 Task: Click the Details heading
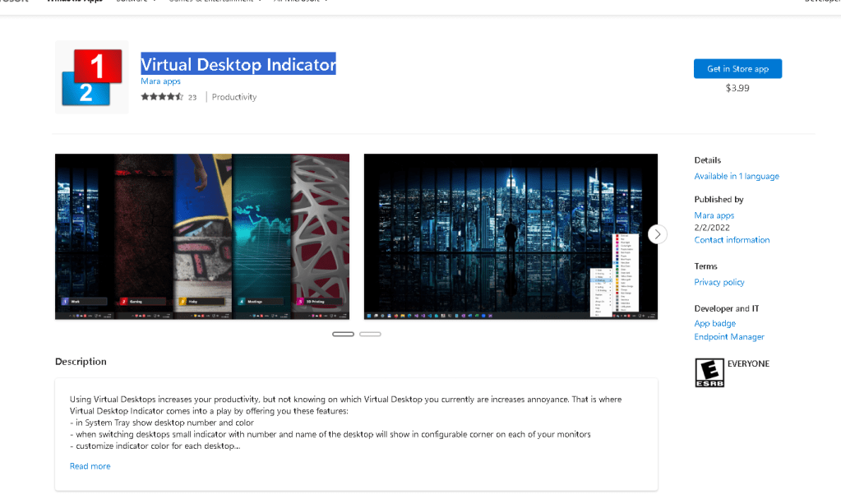coord(708,160)
